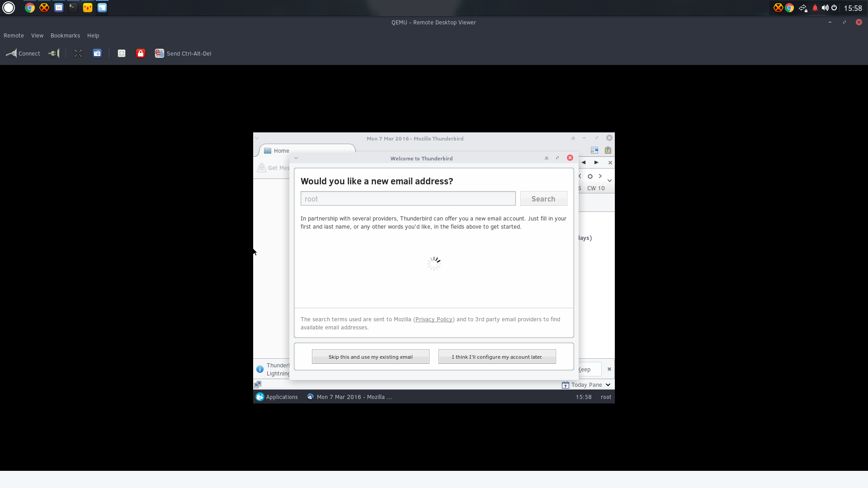The height and width of the screenshot is (488, 868).
Task: Click Skip this and use my existing email
Action: click(x=371, y=357)
